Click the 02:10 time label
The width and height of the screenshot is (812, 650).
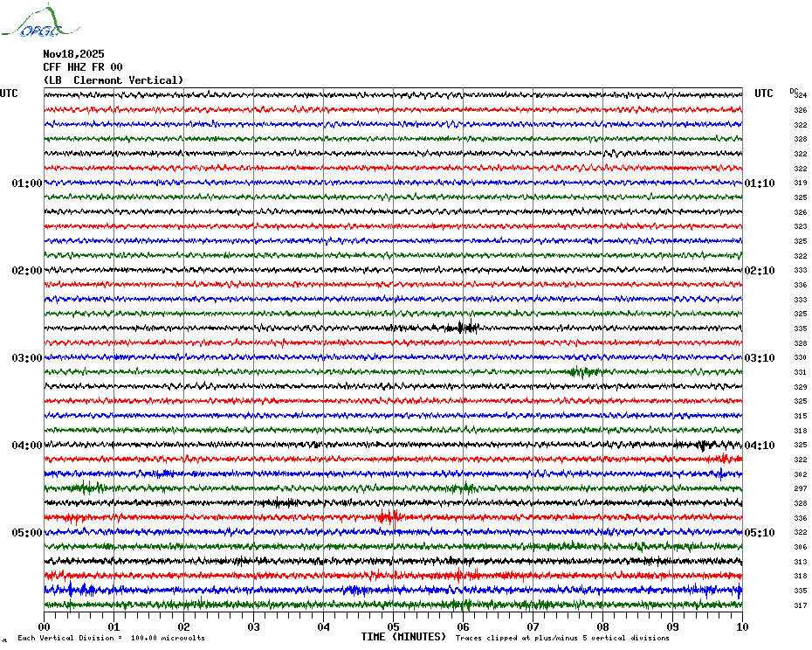(x=760, y=271)
